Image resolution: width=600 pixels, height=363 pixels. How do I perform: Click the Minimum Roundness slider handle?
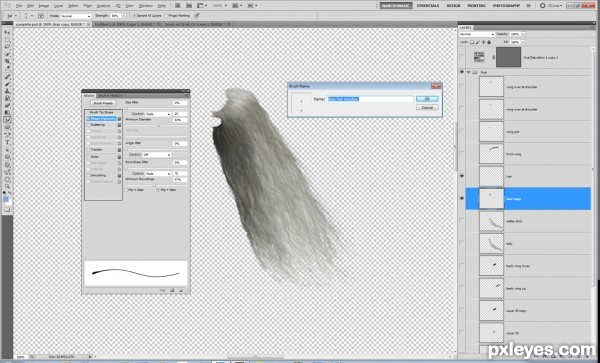click(155, 184)
